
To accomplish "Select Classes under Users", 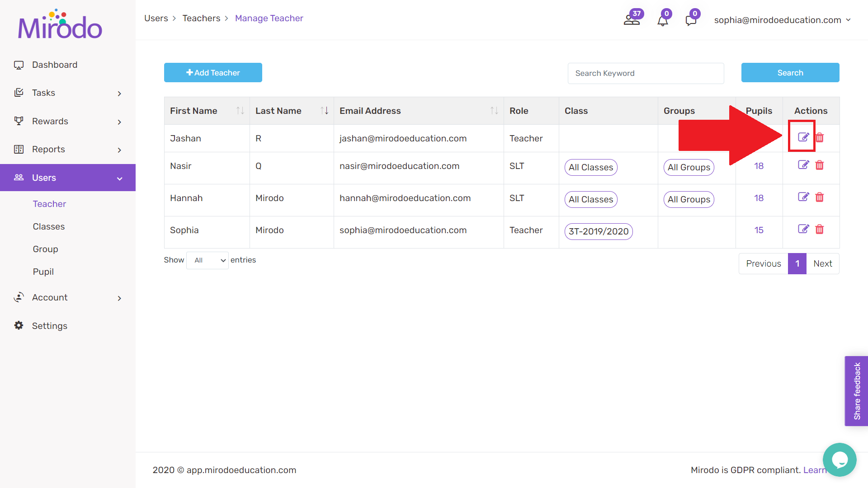I will click(x=49, y=226).
